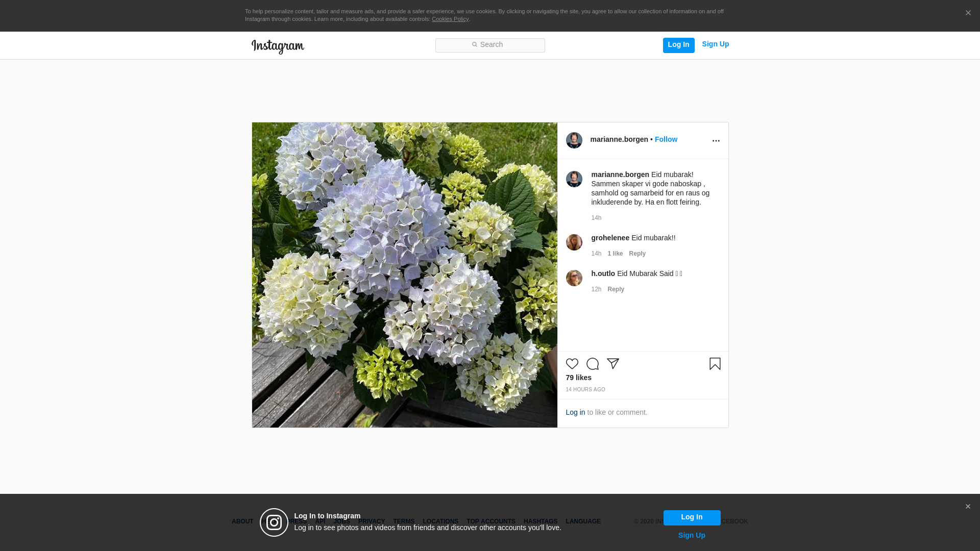Open the PRIVACY footer link
The image size is (980, 551).
click(x=372, y=521)
